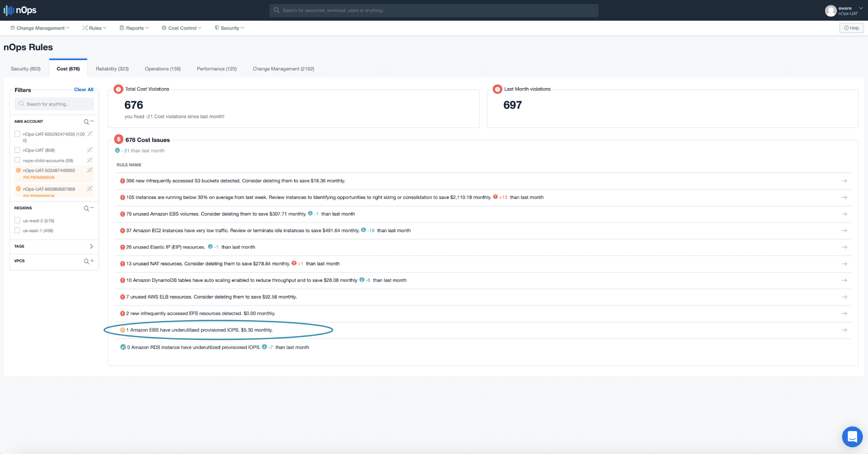Open the chat support bubble

point(852,437)
